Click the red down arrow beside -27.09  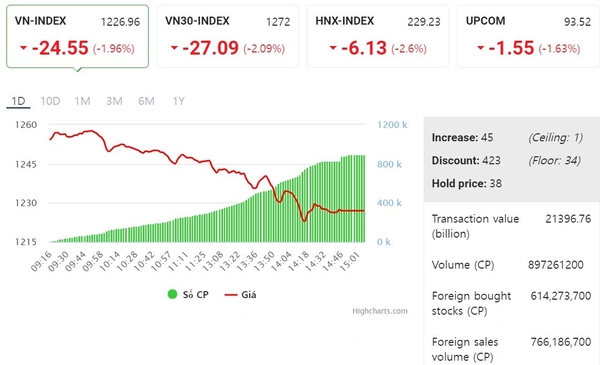(x=174, y=48)
